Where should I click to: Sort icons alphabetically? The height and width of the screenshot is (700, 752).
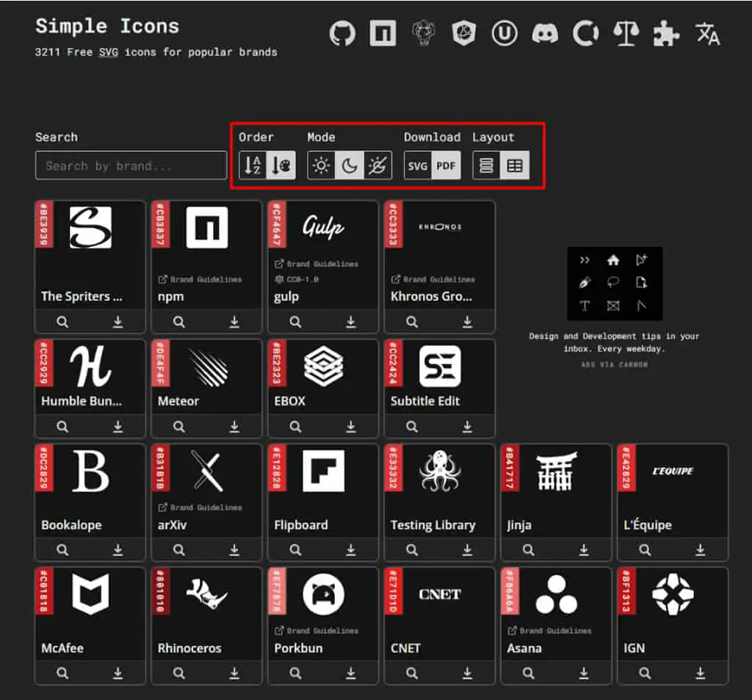coord(253,165)
